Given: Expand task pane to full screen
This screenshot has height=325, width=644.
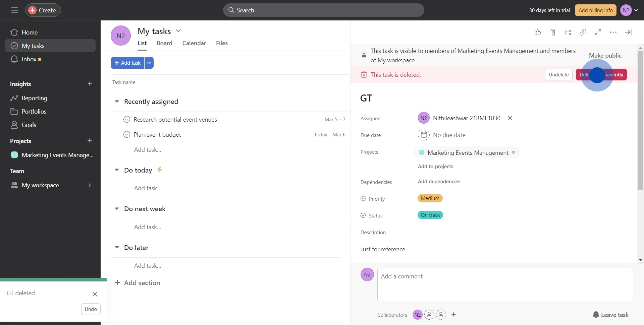Looking at the screenshot, I should (x=598, y=32).
